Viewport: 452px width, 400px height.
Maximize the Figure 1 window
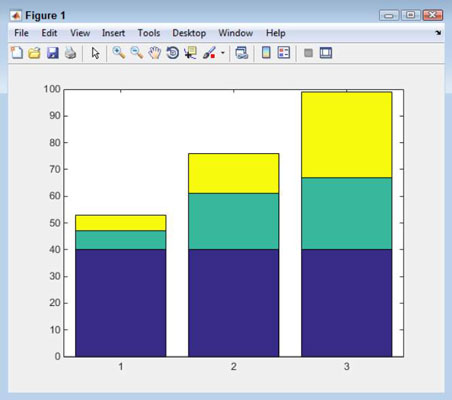click(411, 15)
